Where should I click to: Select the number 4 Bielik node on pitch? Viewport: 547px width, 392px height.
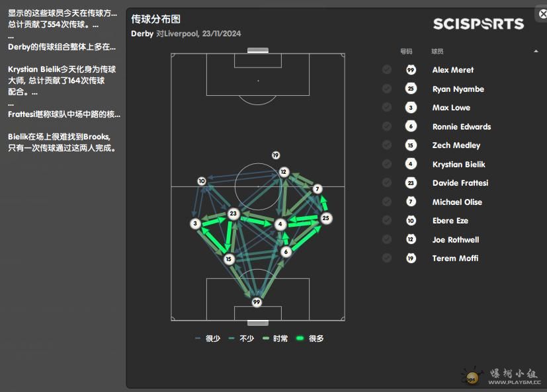280,224
